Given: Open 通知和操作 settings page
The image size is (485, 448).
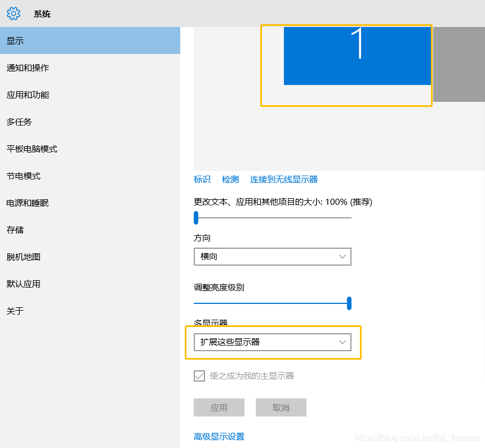Looking at the screenshot, I should [x=90, y=68].
